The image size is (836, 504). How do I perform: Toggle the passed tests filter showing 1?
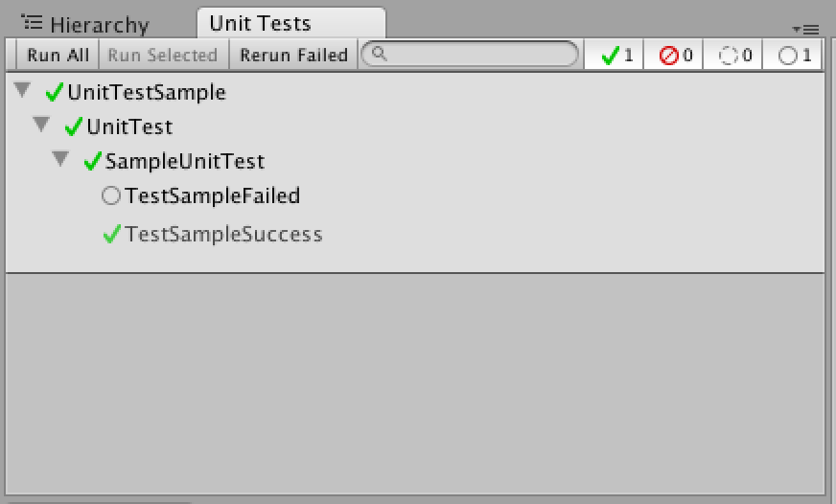tap(614, 55)
